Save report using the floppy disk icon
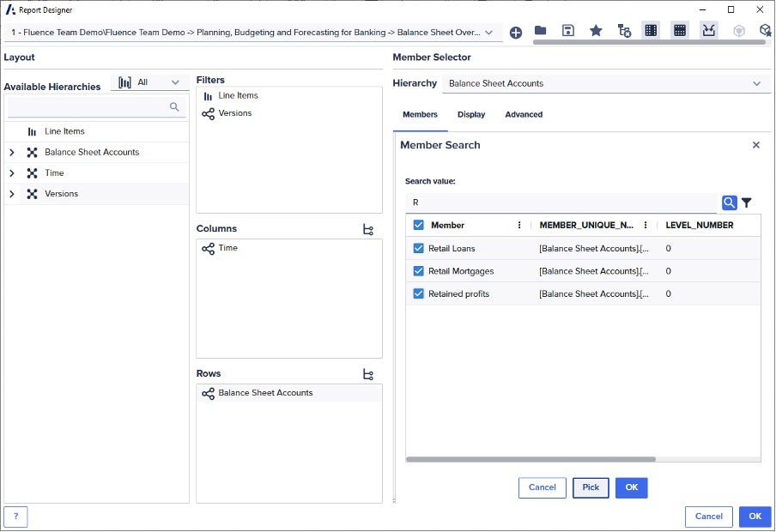This screenshot has width=776, height=532. pyautogui.click(x=568, y=31)
